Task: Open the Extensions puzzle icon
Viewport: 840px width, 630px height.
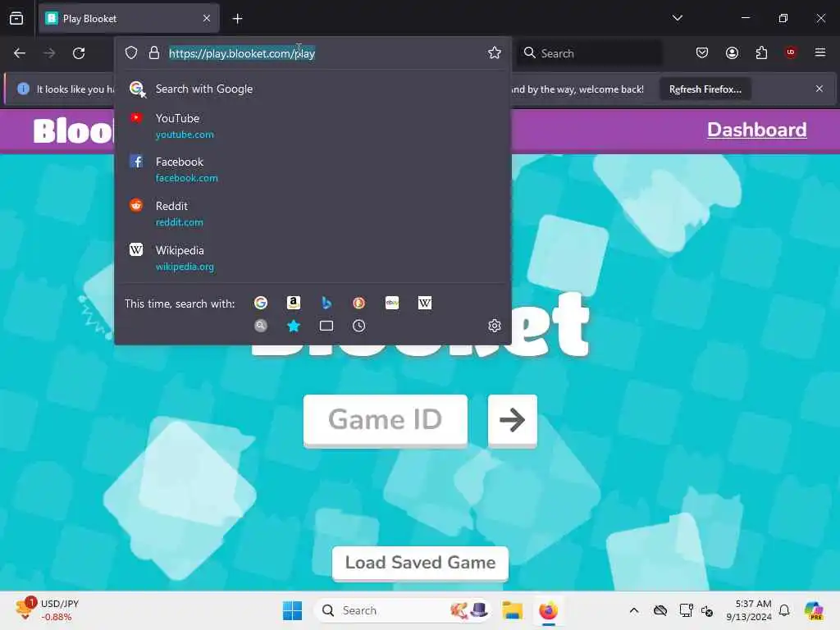Action: tap(761, 52)
